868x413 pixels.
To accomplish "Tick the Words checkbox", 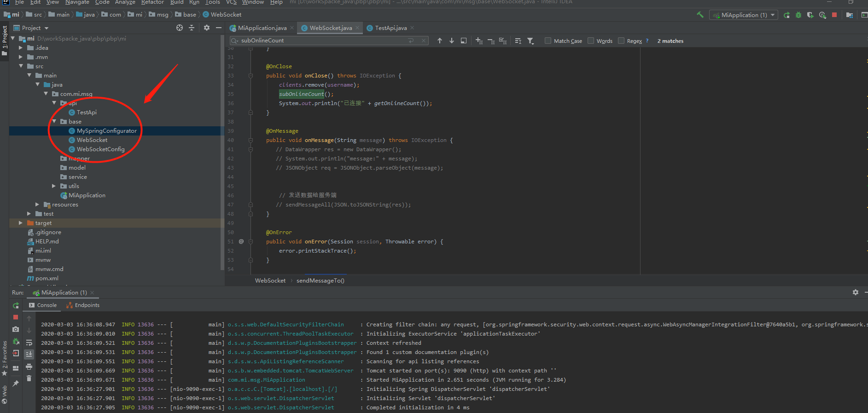I will (591, 41).
